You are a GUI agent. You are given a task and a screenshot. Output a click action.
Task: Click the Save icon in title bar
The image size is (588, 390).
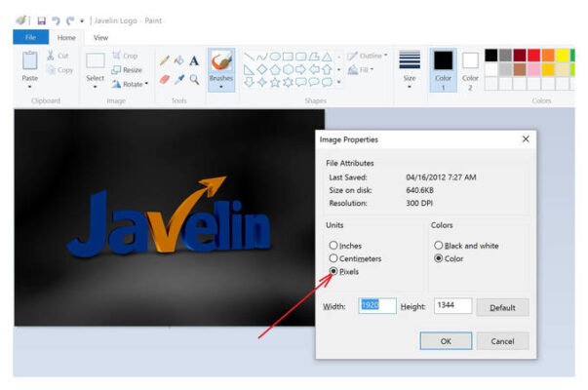pyautogui.click(x=42, y=20)
